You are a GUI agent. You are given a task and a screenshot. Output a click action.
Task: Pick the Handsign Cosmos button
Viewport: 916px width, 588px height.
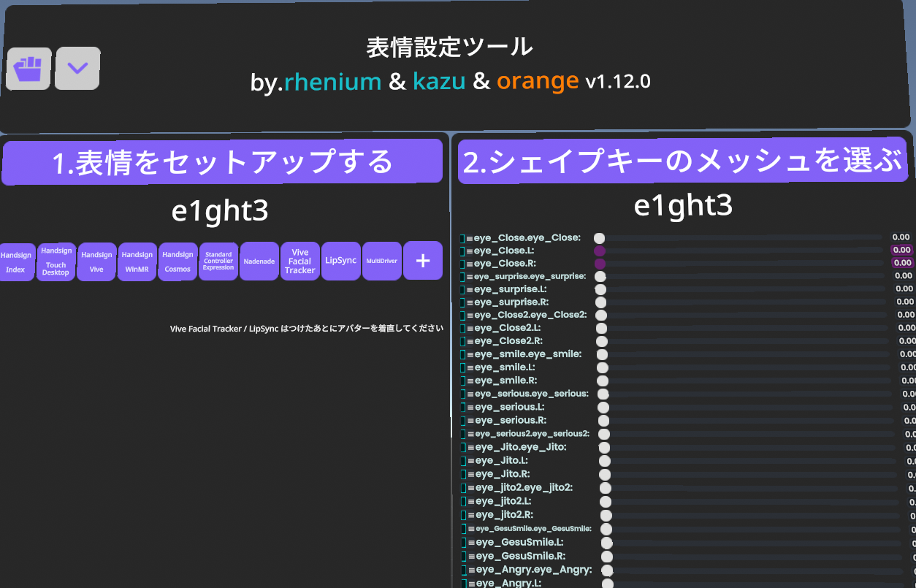(x=178, y=261)
